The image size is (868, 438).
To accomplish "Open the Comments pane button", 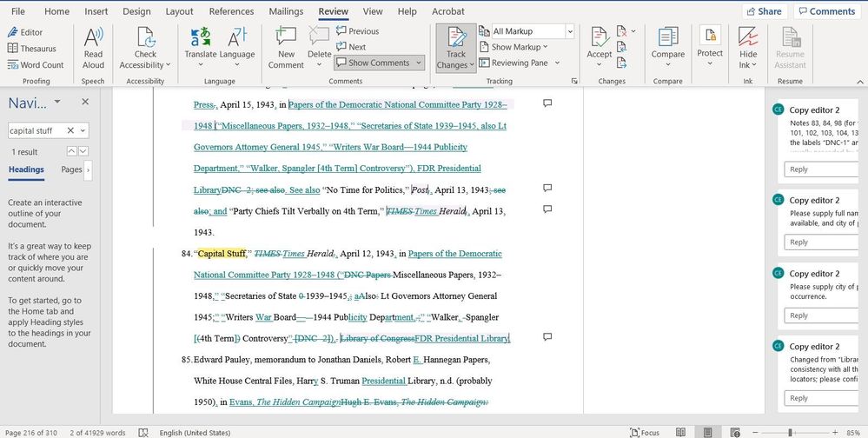I will 827,11.
